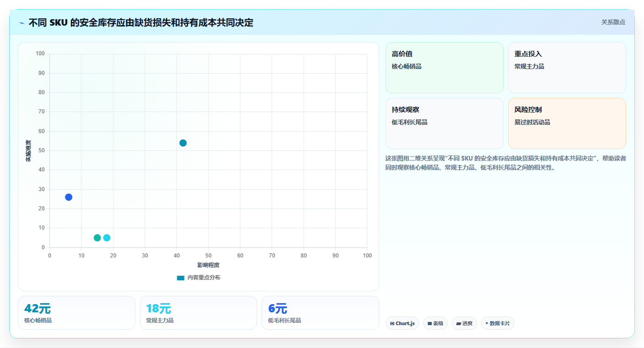The width and height of the screenshot is (644, 348).
Task: Click the lightning icon beside the title
Action: (x=21, y=23)
